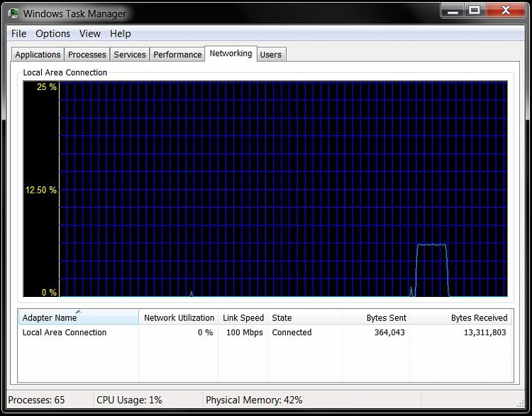Screen dimensions: 532x416
Task: Sort by Adapter Name column header
Action: point(78,317)
